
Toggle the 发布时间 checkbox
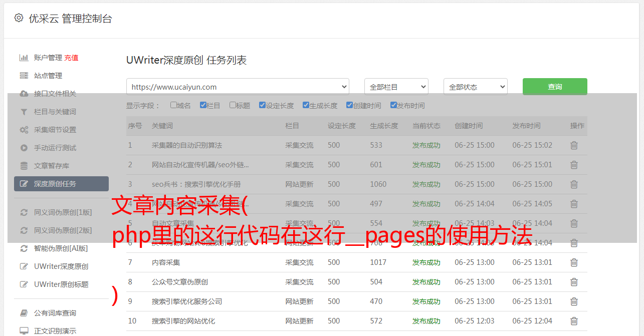pos(393,105)
